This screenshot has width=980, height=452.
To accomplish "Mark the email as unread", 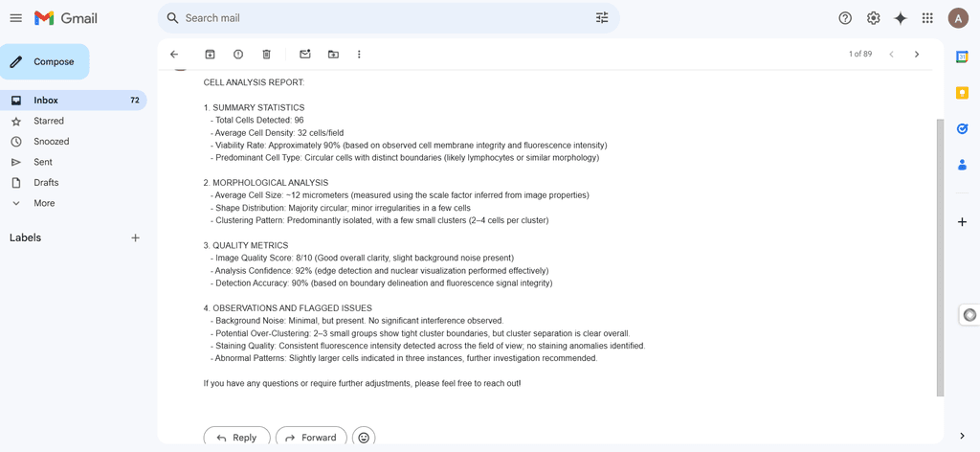I will click(x=305, y=55).
